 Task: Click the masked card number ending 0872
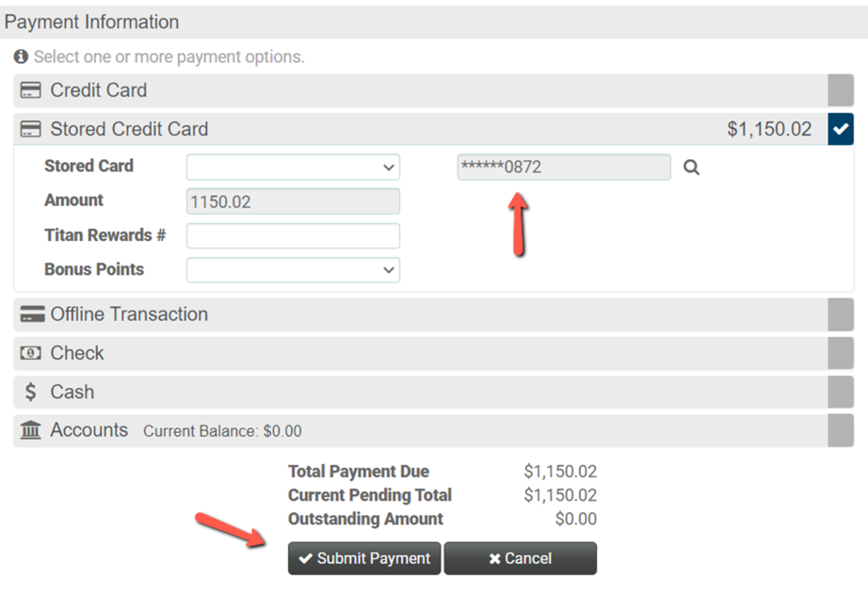pyautogui.click(x=563, y=167)
